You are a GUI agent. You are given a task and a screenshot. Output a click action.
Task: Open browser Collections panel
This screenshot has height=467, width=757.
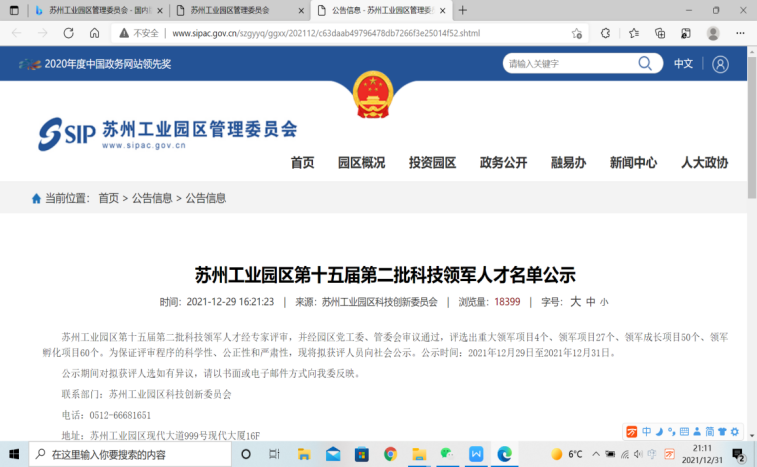660,33
